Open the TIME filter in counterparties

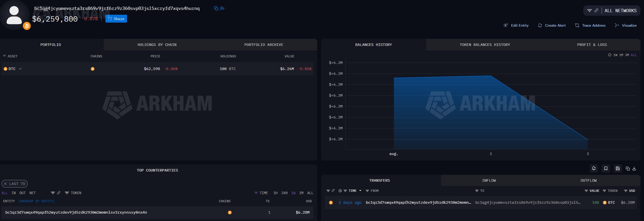tap(261, 193)
